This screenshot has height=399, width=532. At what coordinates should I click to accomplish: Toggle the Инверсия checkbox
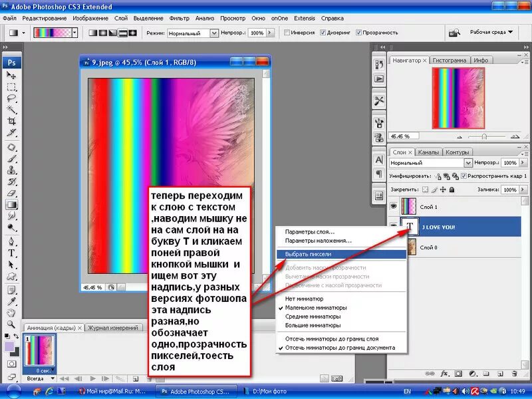point(287,33)
